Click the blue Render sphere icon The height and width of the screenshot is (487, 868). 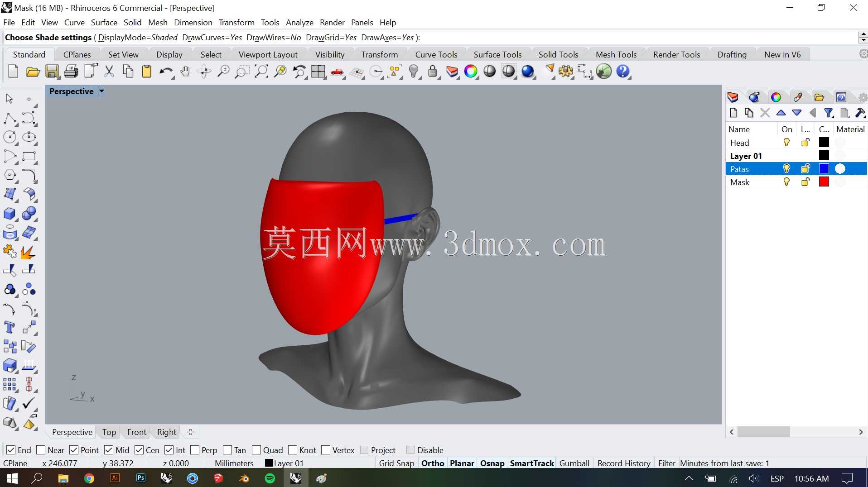pos(528,72)
